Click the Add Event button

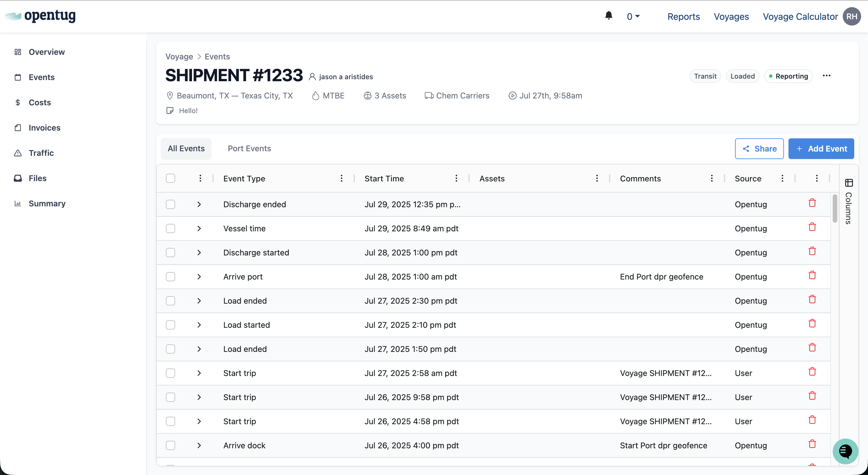coord(821,149)
